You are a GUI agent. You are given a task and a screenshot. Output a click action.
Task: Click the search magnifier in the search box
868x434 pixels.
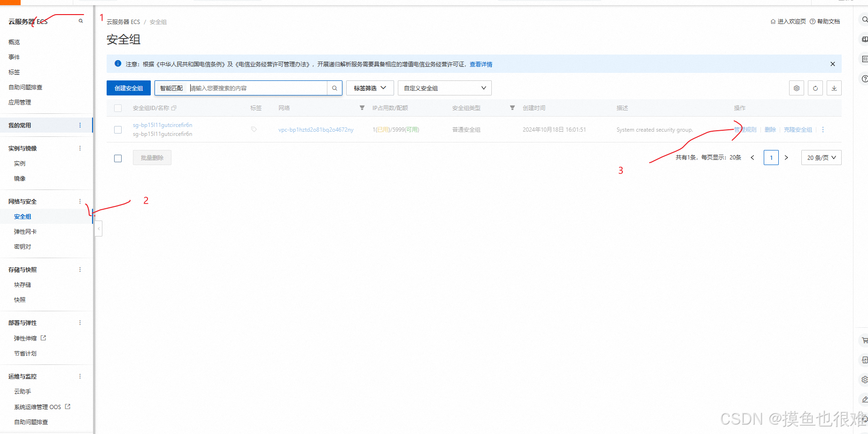pos(334,88)
